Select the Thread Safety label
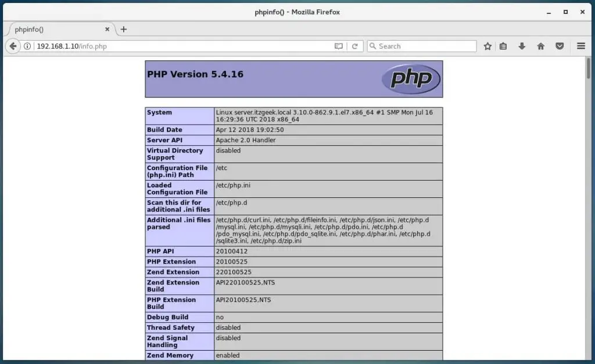Viewport: 595px width, 364px height. 171,327
